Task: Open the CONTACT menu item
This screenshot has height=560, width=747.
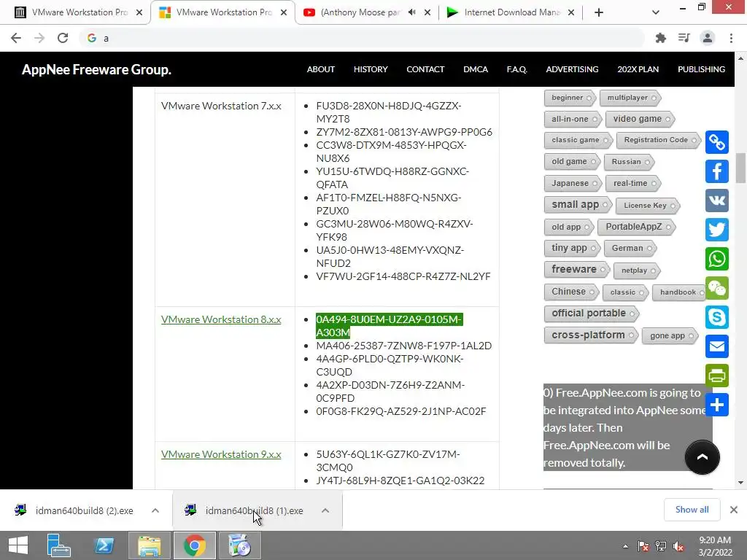Action: pos(425,69)
